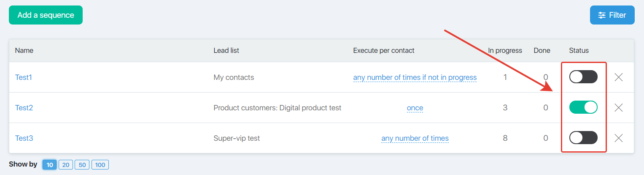Click the Status column header
This screenshot has height=175, width=644.
click(579, 50)
